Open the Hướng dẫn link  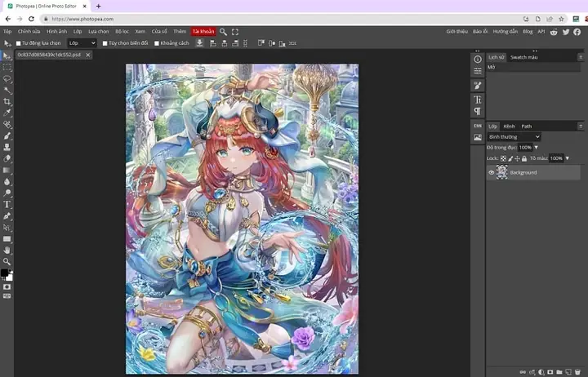pyautogui.click(x=506, y=32)
